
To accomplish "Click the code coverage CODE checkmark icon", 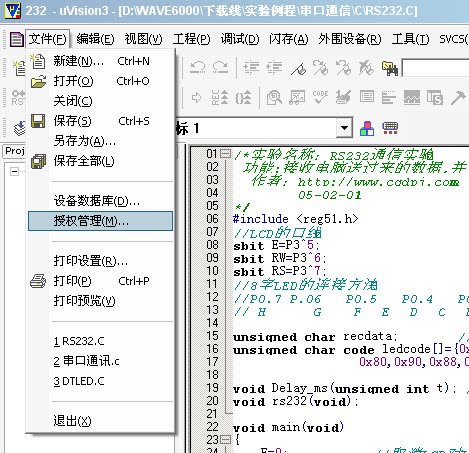I will pyautogui.click(x=320, y=97).
